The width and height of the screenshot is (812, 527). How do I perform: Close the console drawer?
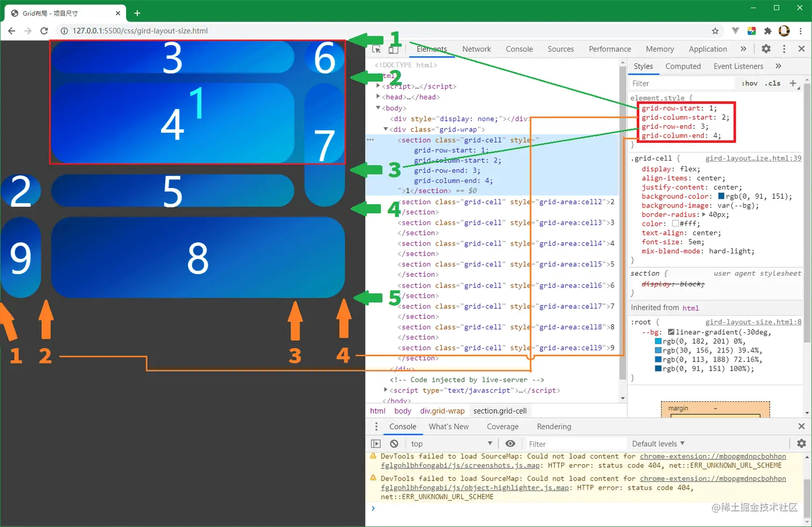click(802, 426)
